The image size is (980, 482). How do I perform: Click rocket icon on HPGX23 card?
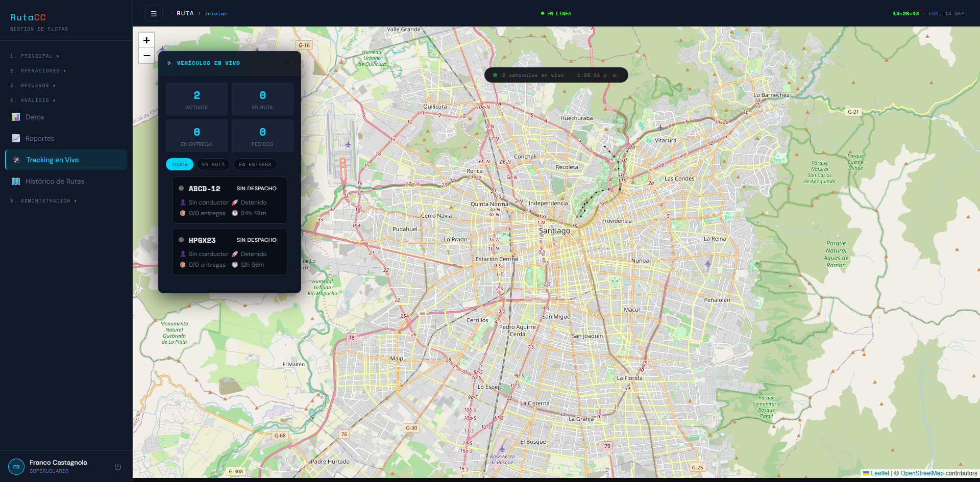235,254
